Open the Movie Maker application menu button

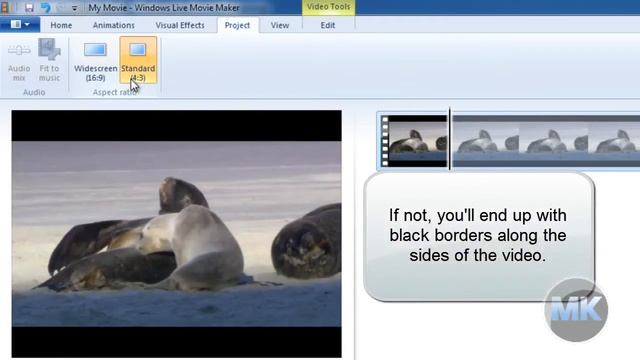coord(20,24)
